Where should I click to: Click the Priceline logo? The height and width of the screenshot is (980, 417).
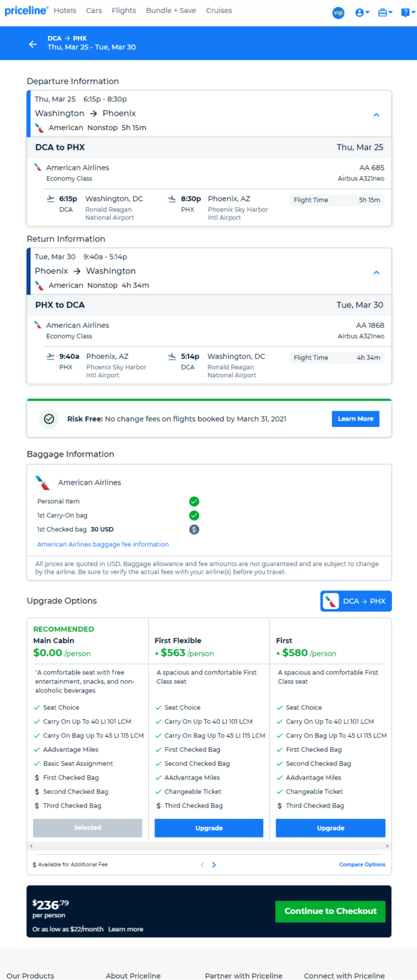[x=26, y=11]
